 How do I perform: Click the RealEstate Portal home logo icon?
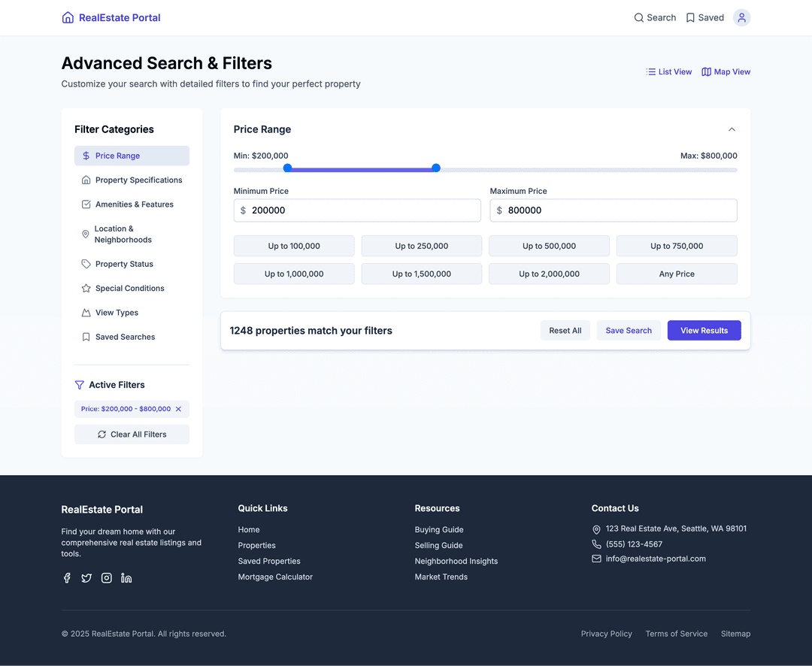click(x=68, y=18)
